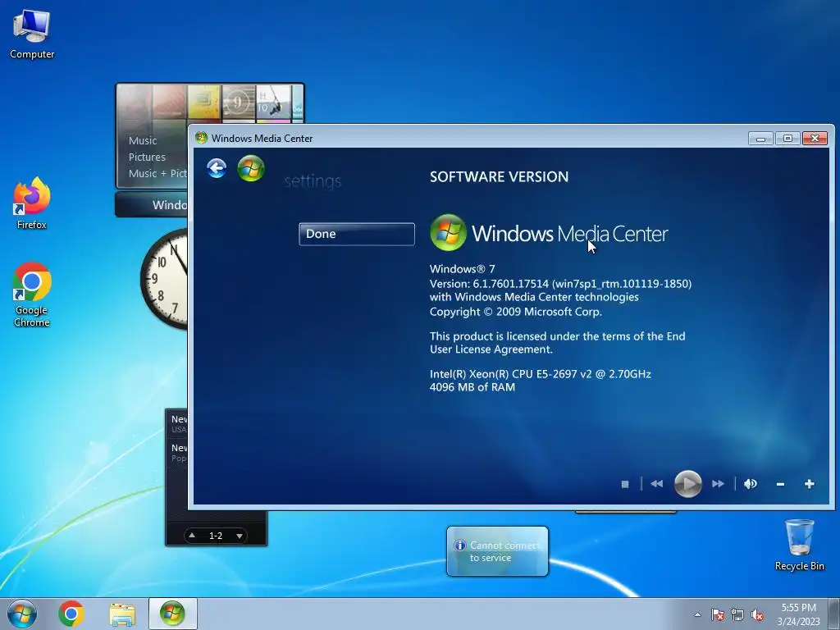Click the Media Center gadget thumbnail strip

click(209, 102)
